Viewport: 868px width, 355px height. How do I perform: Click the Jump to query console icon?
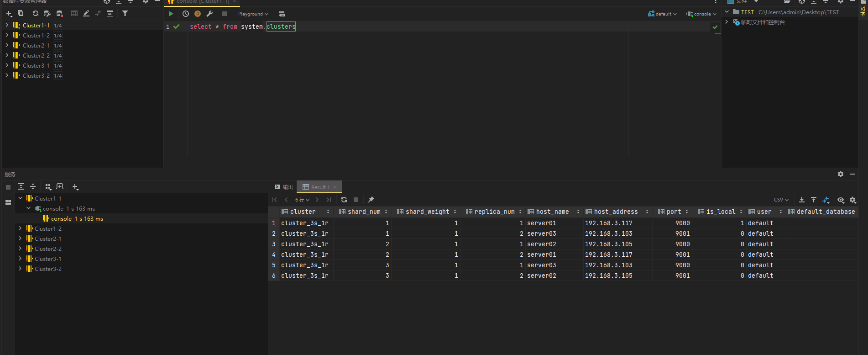click(x=110, y=14)
